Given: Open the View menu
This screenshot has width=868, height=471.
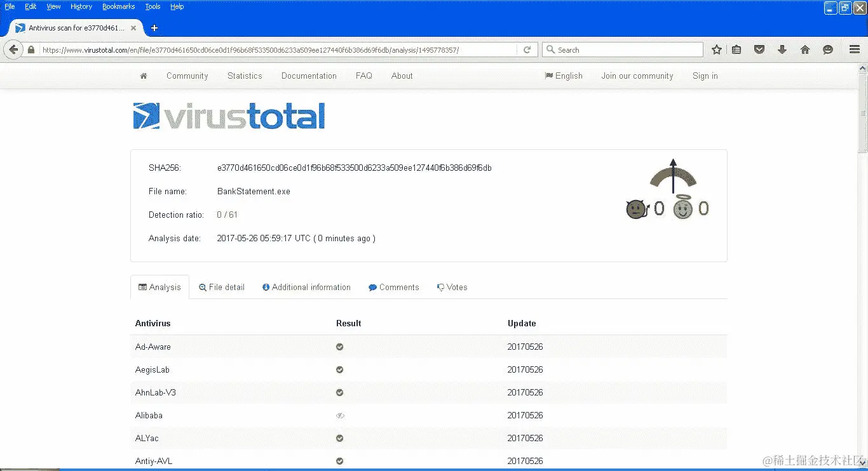Looking at the screenshot, I should tap(54, 6).
